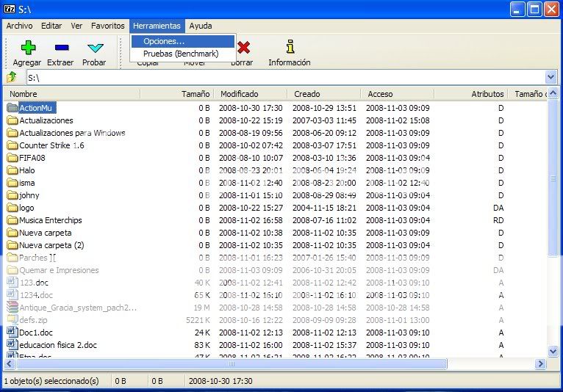Screen dimensions: 563x392
Task: Sort by the Creado column header
Action: (x=324, y=94)
